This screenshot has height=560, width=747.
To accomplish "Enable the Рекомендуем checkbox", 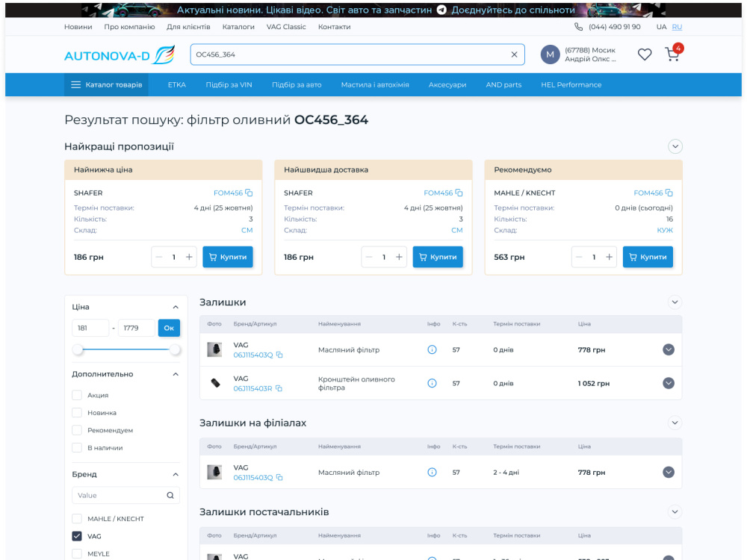I will (x=77, y=431).
